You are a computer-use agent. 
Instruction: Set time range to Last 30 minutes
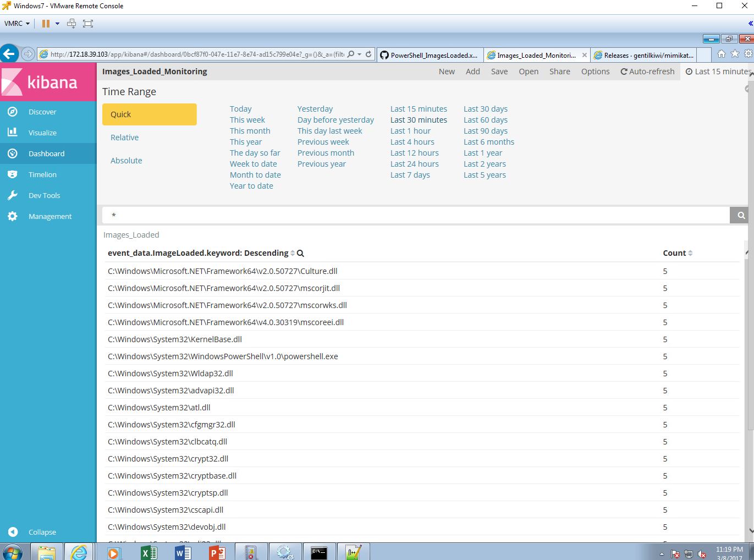(x=419, y=120)
